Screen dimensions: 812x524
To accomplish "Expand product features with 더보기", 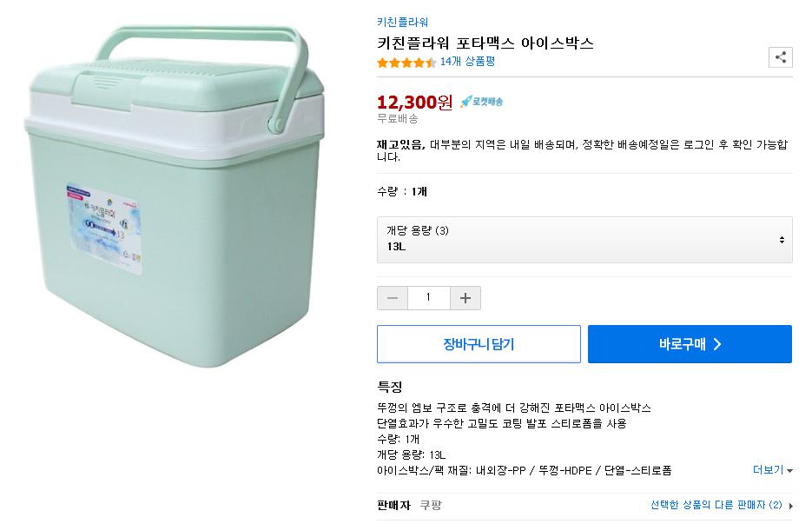I will click(x=772, y=470).
